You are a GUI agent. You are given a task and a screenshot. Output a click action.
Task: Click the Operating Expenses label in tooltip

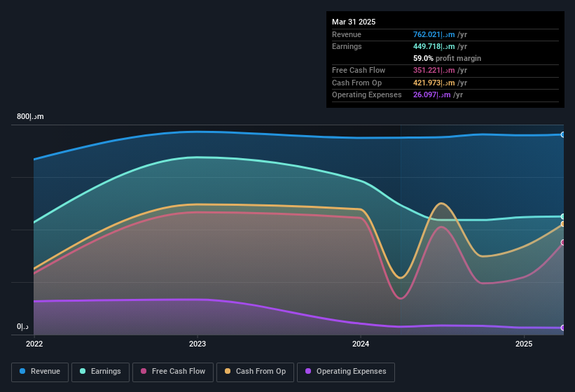pos(367,94)
